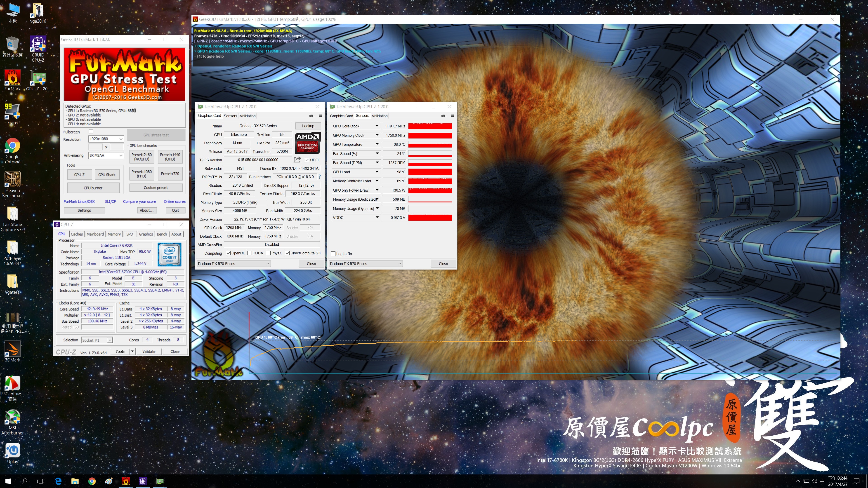Viewport: 868px width, 488px height.
Task: Toggle the PhysX checkbox
Action: coord(268,253)
